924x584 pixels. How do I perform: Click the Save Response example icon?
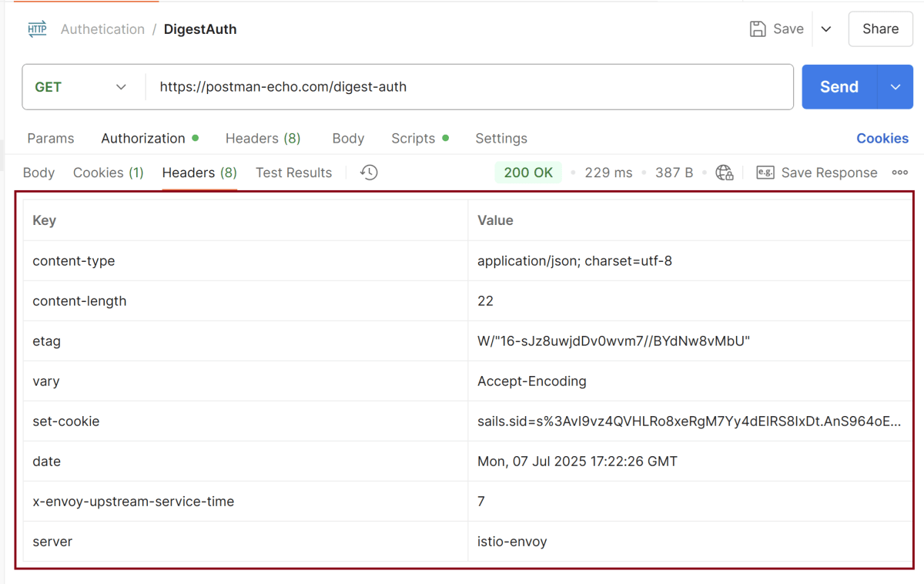tap(765, 173)
